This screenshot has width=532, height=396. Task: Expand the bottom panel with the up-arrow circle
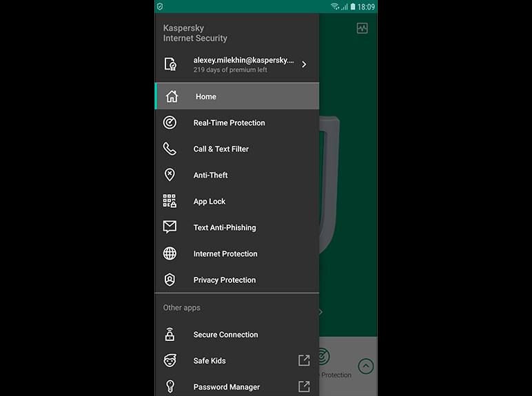(366, 366)
